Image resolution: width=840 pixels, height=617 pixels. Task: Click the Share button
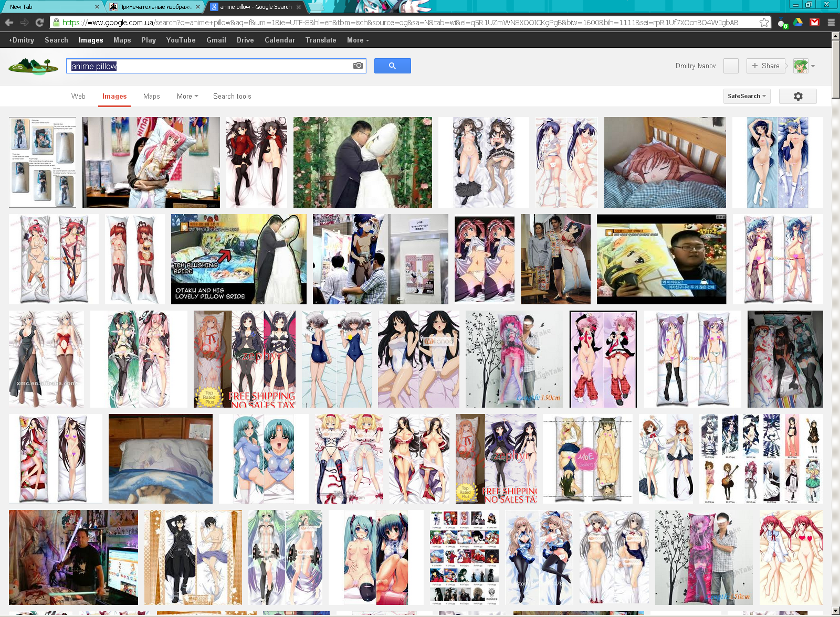point(765,66)
